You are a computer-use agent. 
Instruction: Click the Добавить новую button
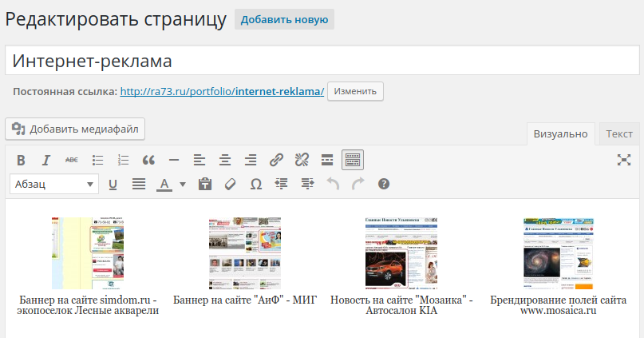point(284,19)
